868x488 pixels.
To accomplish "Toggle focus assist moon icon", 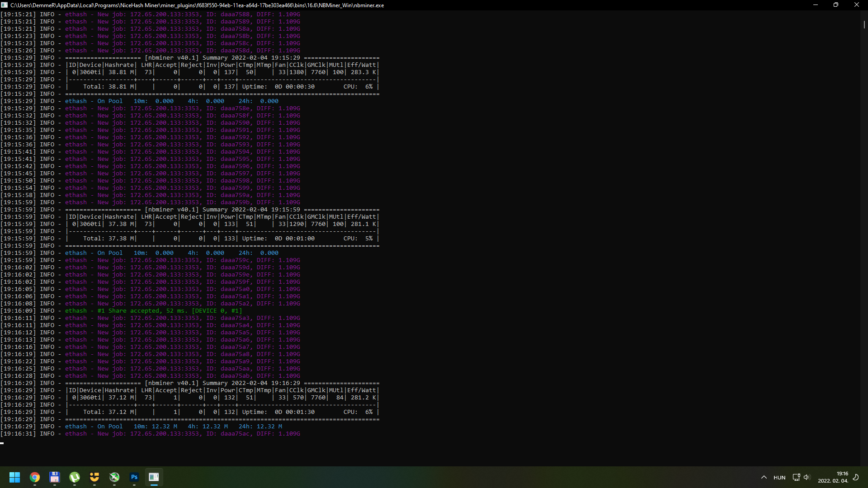I will [x=856, y=477].
